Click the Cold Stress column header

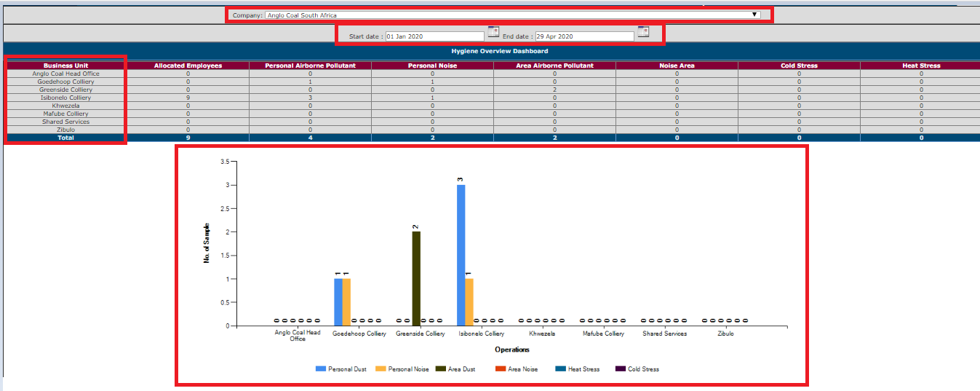click(x=799, y=66)
